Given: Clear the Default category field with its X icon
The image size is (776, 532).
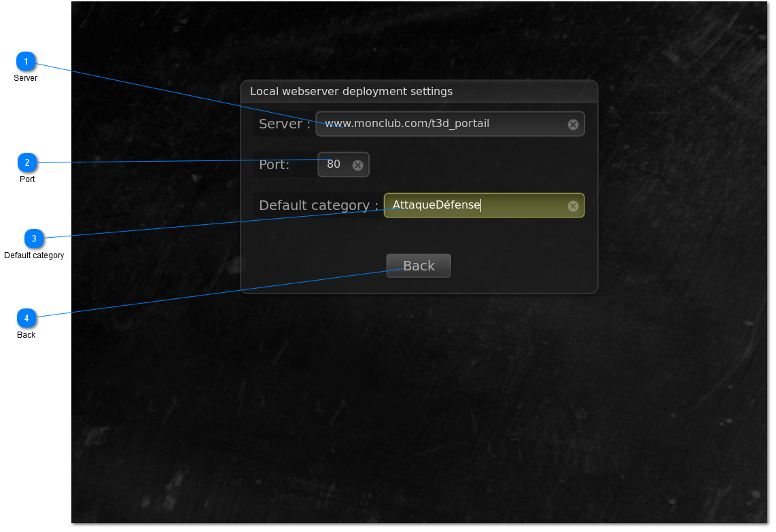Looking at the screenshot, I should (x=573, y=206).
